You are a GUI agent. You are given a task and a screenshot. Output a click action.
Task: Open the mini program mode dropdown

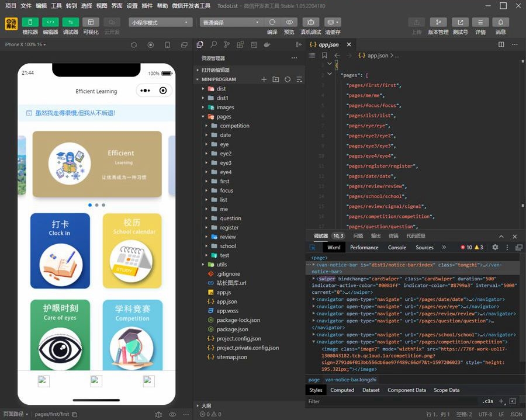[161, 22]
